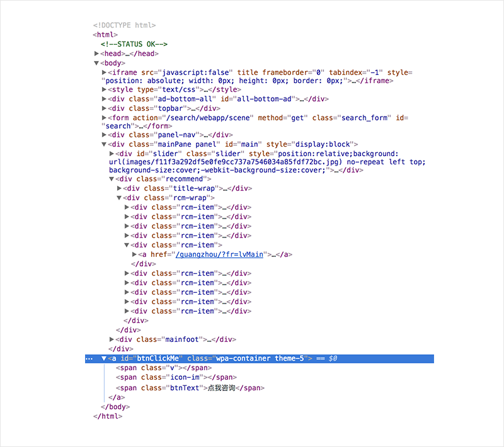Screen dimensions: 504x447
Task: Select the btnText span 点我咨询 line
Action: pos(190,388)
